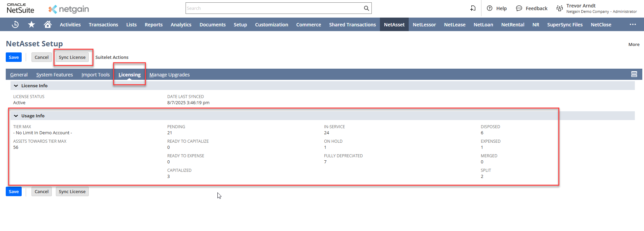644x231 pixels.
Task: Open the SuperSync Files menu
Action: [x=565, y=24]
